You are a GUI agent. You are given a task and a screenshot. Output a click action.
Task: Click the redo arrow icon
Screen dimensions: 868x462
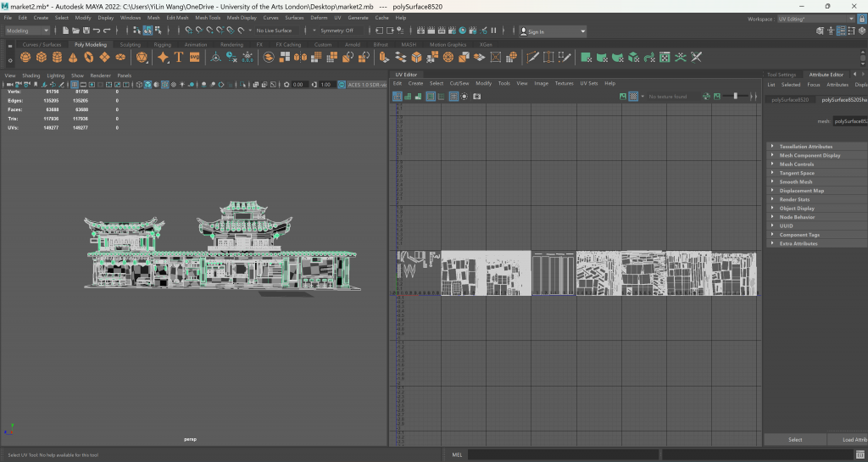coord(107,31)
